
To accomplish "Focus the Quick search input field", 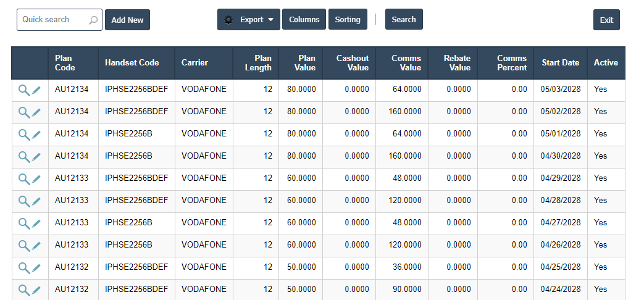I will (x=53, y=20).
